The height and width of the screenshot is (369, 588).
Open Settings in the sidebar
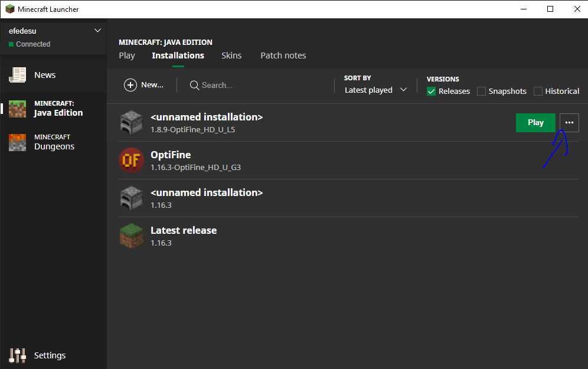coord(53,355)
